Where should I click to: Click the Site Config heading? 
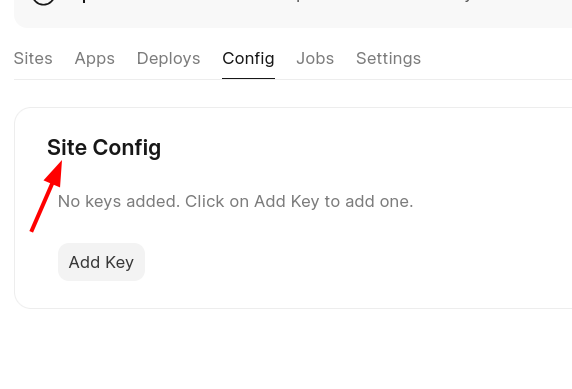point(104,148)
